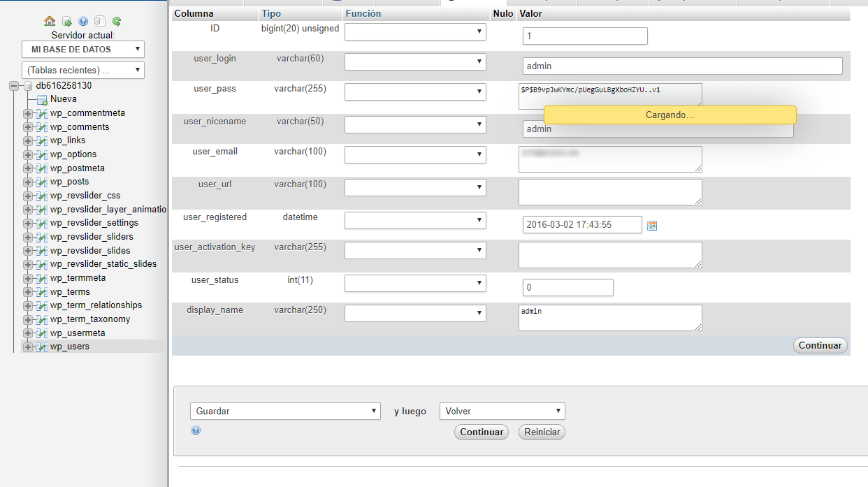Expand the wp_posts table node
868x487 pixels.
(28, 182)
